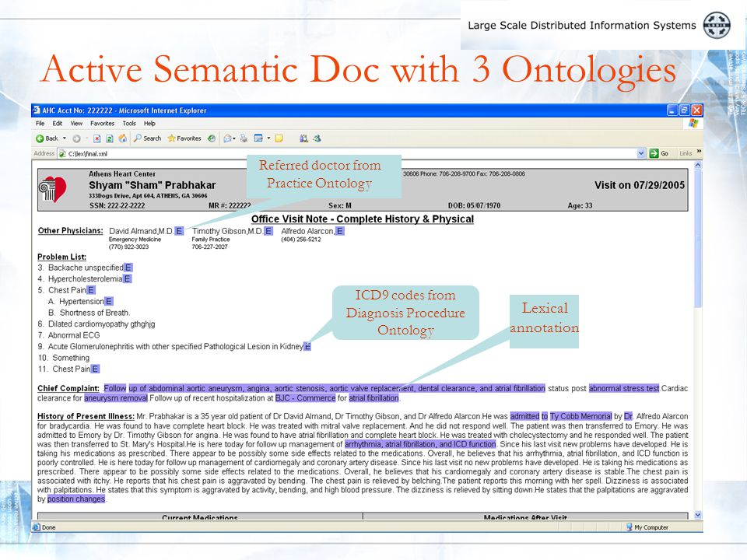747x560 pixels.
Task: Click the IE page icon in title bar
Action: click(x=37, y=110)
